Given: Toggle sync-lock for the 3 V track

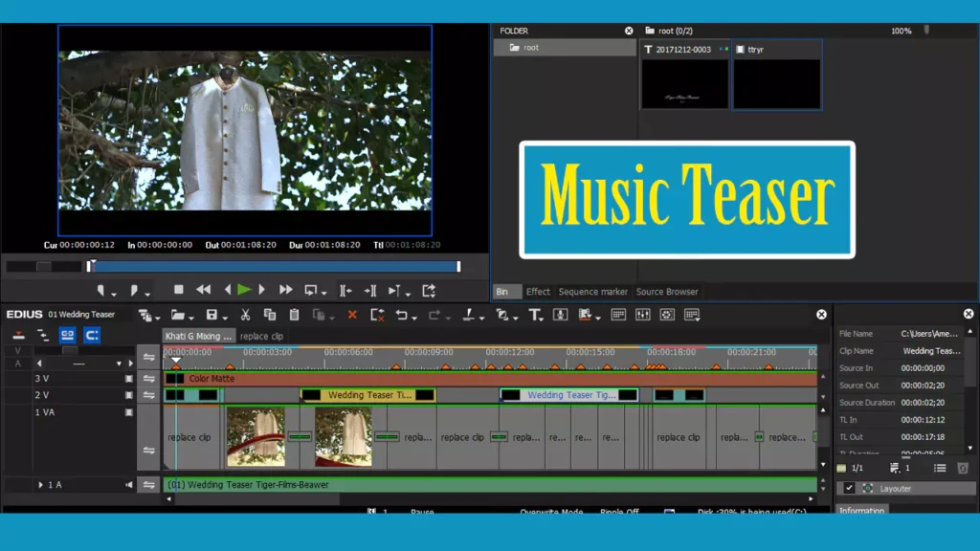Looking at the screenshot, I should 148,379.
